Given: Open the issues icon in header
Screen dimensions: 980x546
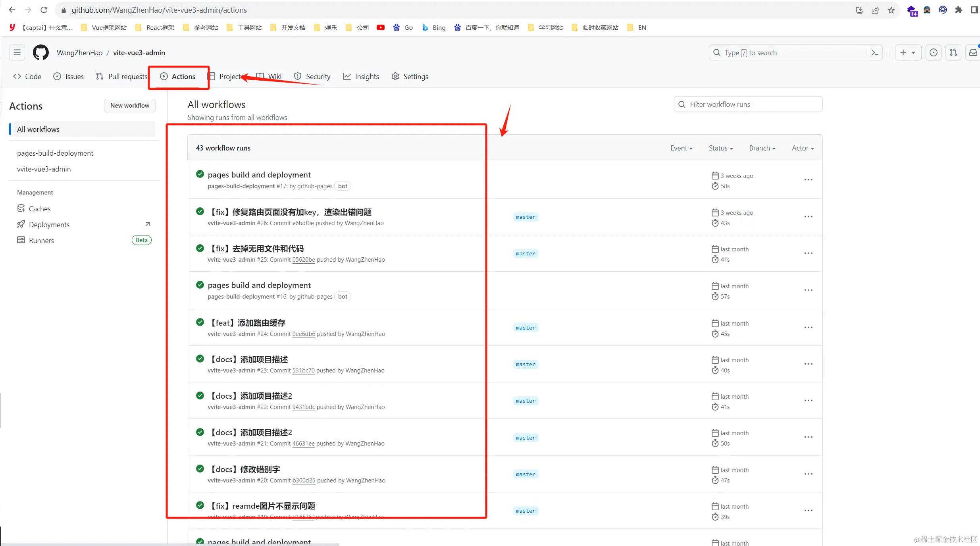Looking at the screenshot, I should pyautogui.click(x=933, y=52).
